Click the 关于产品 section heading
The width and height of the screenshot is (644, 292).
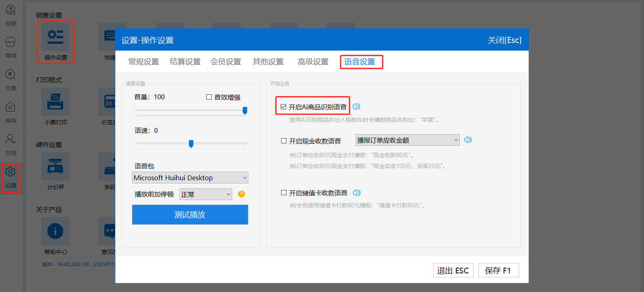49,209
